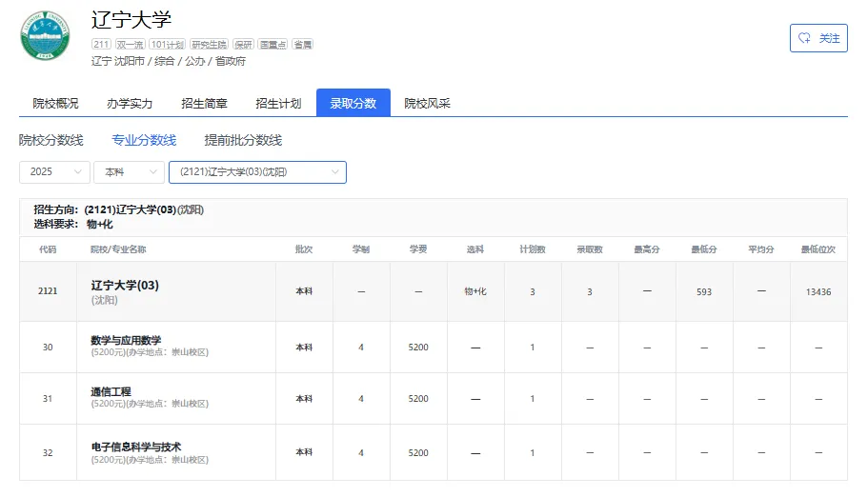Open the 院校风采 tab
The image size is (868, 497).
[428, 103]
